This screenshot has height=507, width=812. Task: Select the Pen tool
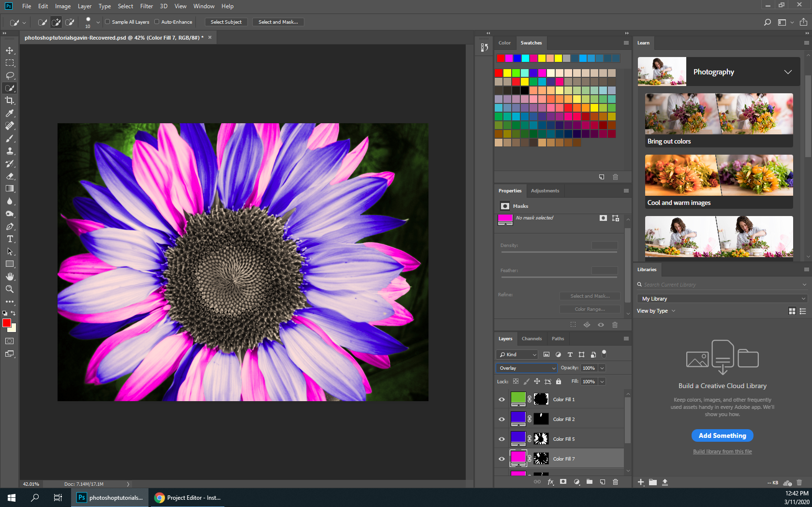coord(10,226)
